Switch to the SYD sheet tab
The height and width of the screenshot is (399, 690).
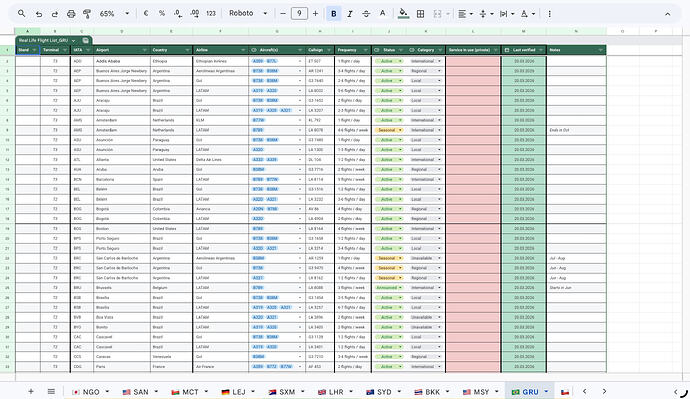pos(384,392)
